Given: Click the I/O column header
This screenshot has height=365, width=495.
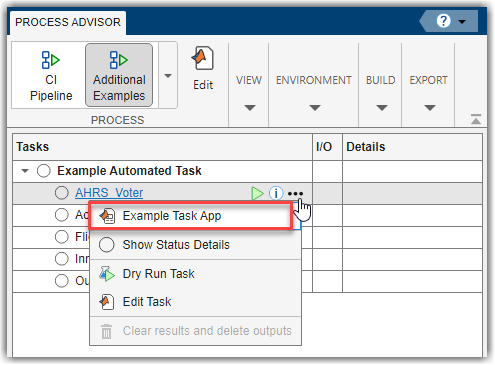Looking at the screenshot, I should point(327,147).
